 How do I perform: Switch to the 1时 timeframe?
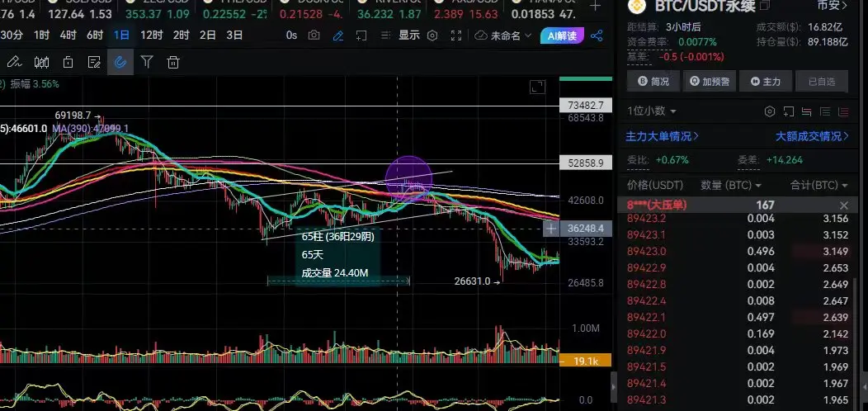tap(41, 35)
